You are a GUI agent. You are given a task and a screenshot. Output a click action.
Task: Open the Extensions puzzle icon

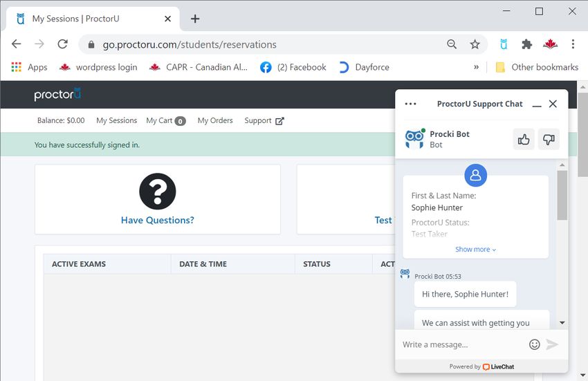click(527, 44)
